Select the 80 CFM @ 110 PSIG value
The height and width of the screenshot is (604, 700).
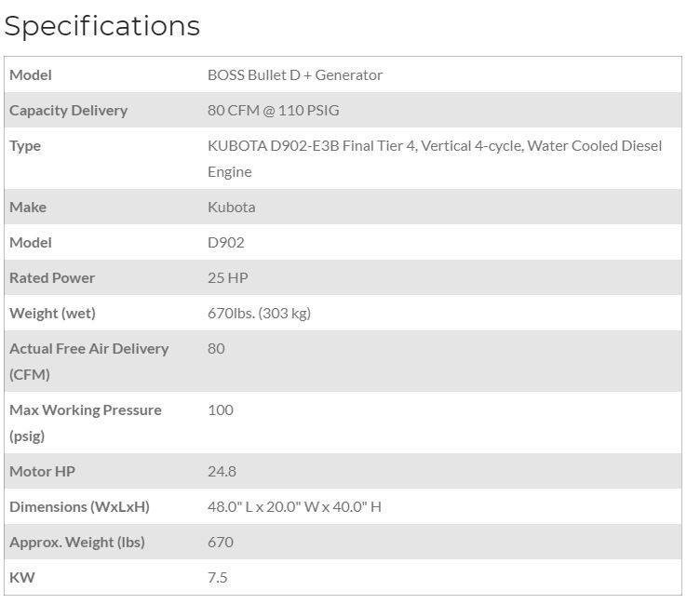click(273, 110)
